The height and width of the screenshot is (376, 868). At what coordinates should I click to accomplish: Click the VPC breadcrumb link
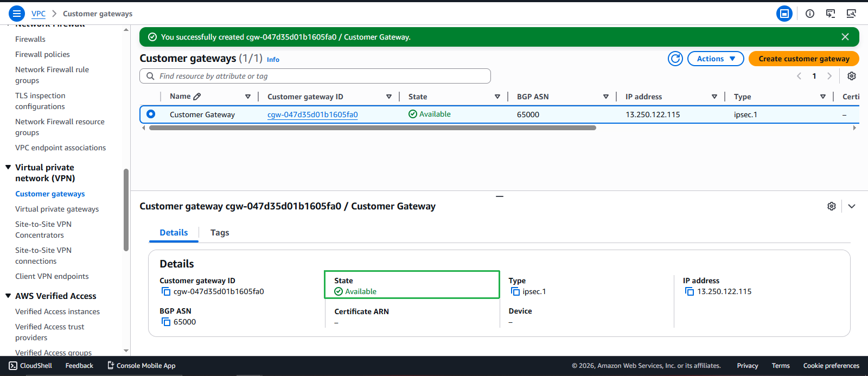point(39,14)
